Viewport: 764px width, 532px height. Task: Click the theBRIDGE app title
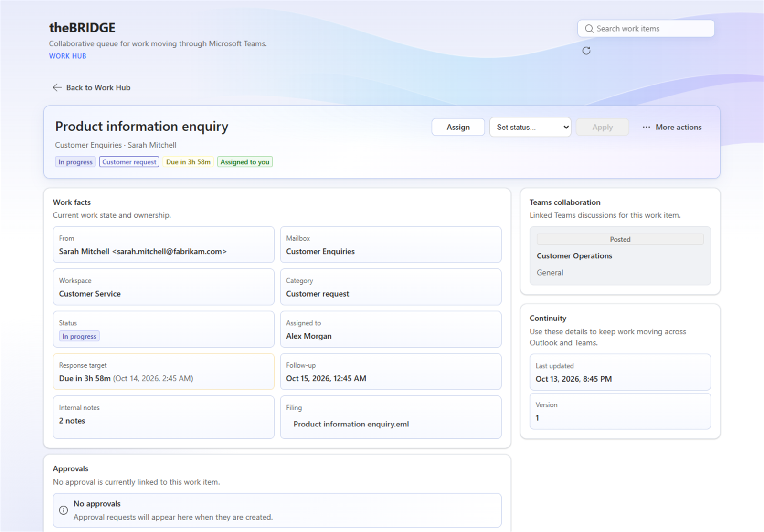pos(82,28)
